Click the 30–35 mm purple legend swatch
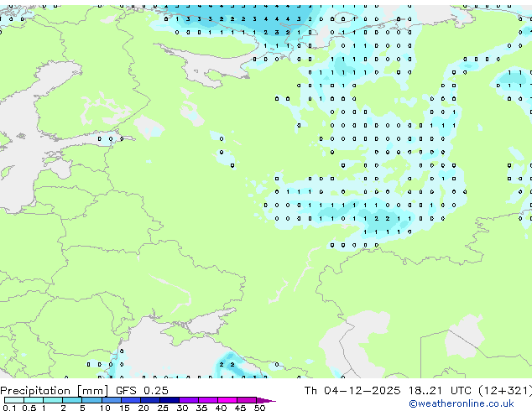Viewport: 532px width, 411px height. (x=189, y=400)
